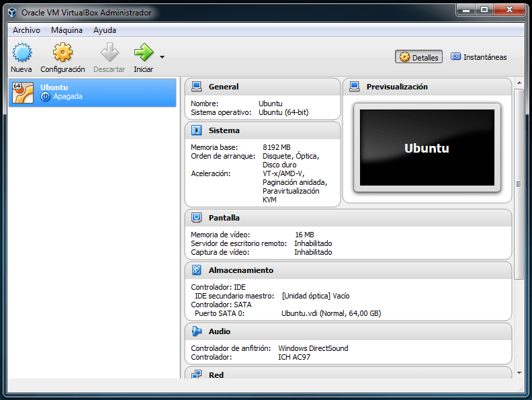Click the Ubuntu 64-bit OS icon
The width and height of the screenshot is (532, 400).
click(23, 92)
